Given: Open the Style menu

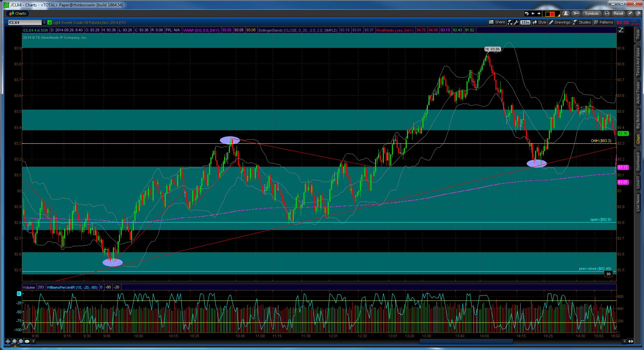Looking at the screenshot, I should click(539, 22).
